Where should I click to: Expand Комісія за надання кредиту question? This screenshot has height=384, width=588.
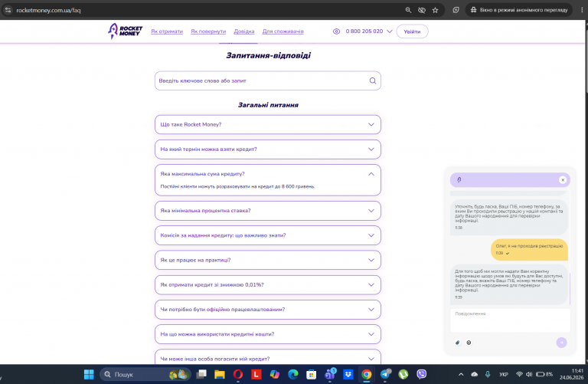coord(268,236)
